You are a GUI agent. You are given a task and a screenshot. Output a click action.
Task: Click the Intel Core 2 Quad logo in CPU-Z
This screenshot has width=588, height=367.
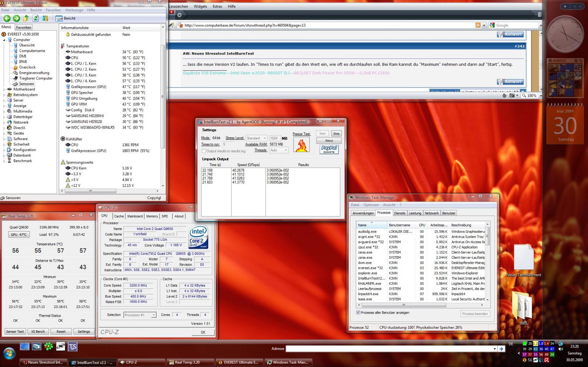pyautogui.click(x=198, y=237)
